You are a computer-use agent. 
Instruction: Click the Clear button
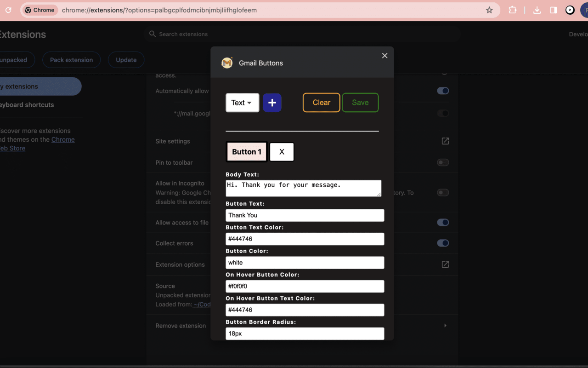click(322, 103)
